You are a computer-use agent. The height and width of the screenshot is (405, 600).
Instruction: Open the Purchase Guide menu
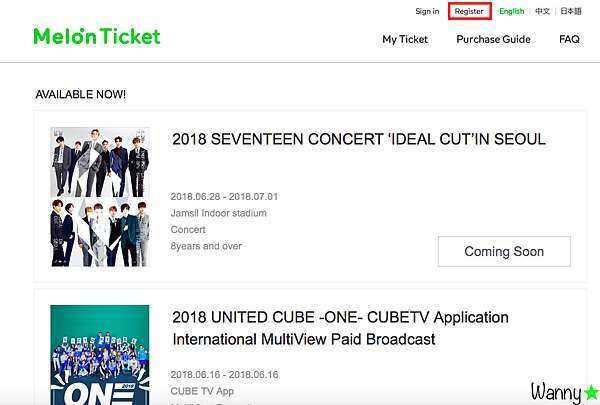[493, 39]
